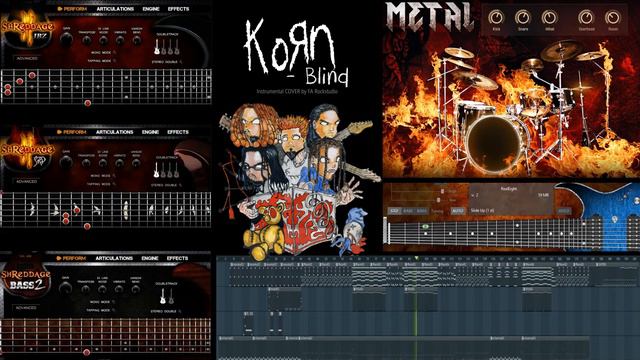
Task: Select fourth doubletrack guitar in Shreddage IBZ
Action: click(177, 47)
